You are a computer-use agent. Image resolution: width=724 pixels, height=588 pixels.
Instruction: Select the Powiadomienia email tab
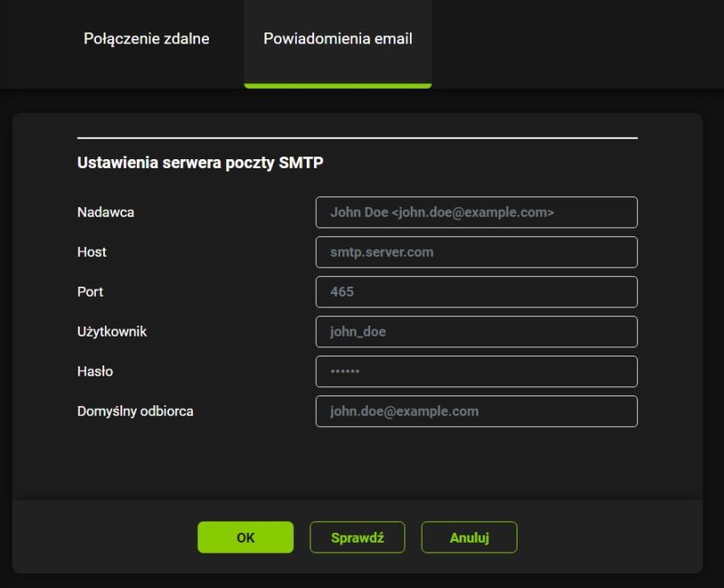click(x=337, y=39)
